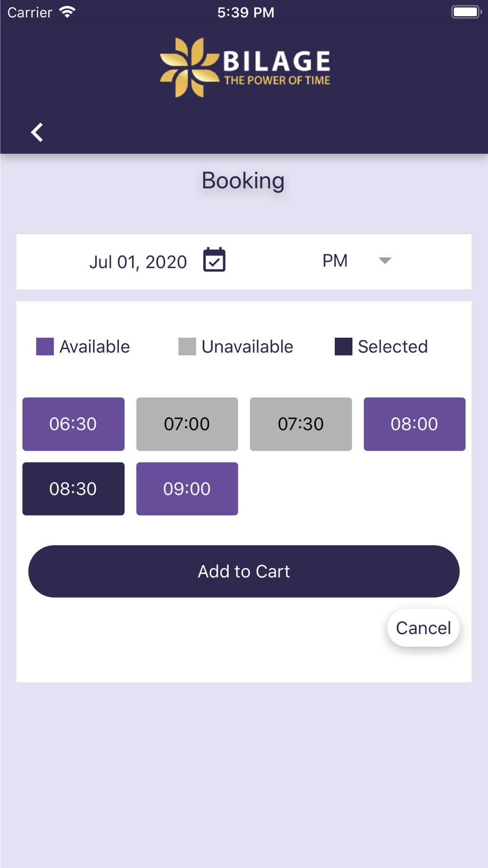Deselect the 08:30 time slot

pyautogui.click(x=73, y=489)
